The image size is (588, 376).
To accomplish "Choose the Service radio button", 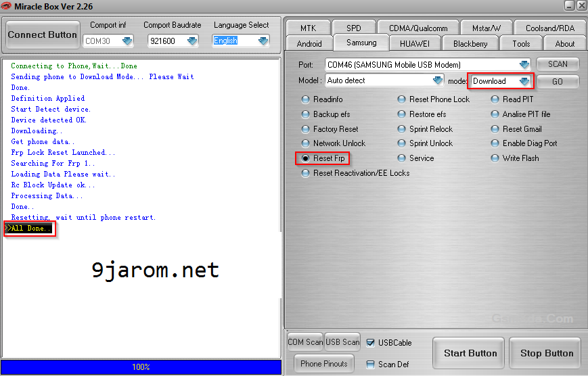I will (402, 158).
